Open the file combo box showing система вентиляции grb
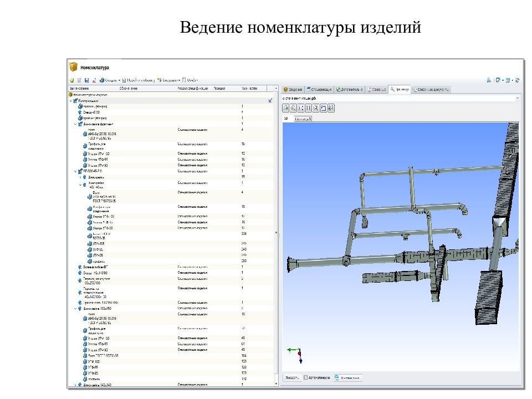The width and height of the screenshot is (532, 399). (x=400, y=99)
